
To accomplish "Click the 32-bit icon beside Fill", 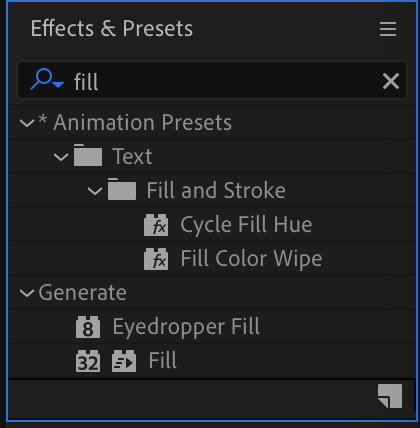I will (x=88, y=361).
